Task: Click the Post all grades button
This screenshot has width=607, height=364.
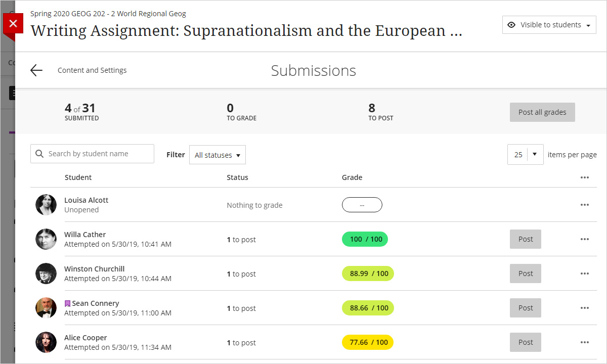Action: pos(542,112)
